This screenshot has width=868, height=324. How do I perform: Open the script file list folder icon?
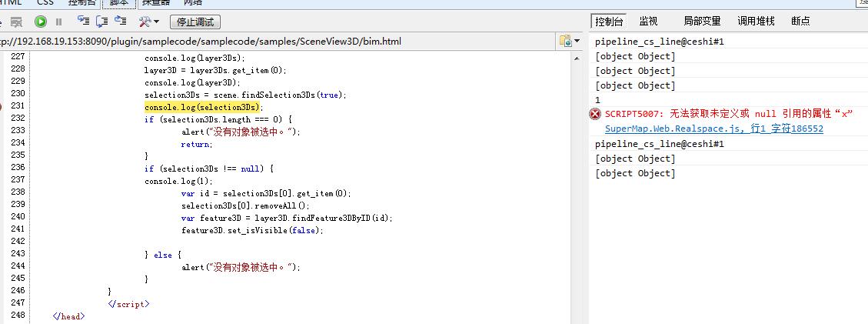[565, 41]
